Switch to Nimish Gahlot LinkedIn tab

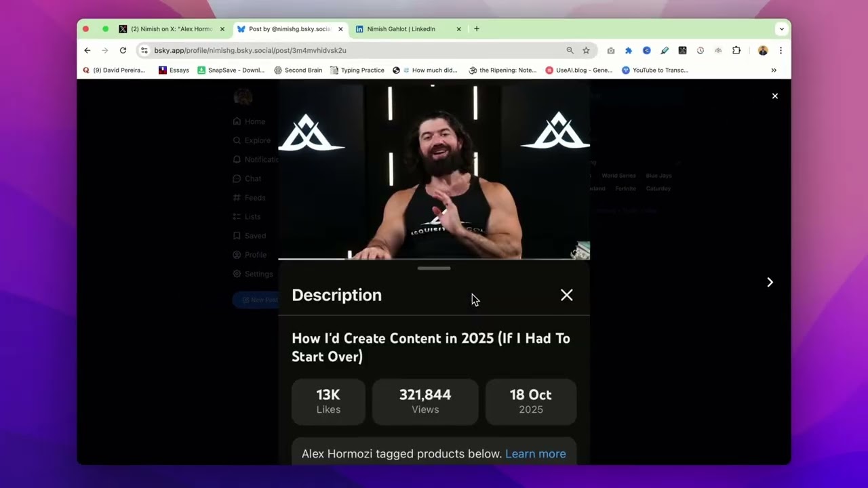pyautogui.click(x=408, y=29)
